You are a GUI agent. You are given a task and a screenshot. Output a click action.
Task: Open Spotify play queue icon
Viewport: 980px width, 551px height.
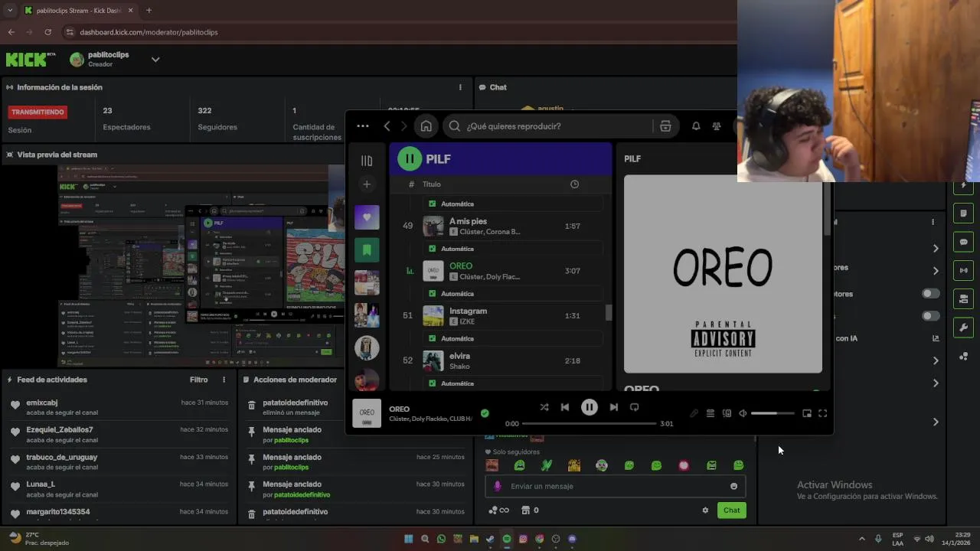710,413
